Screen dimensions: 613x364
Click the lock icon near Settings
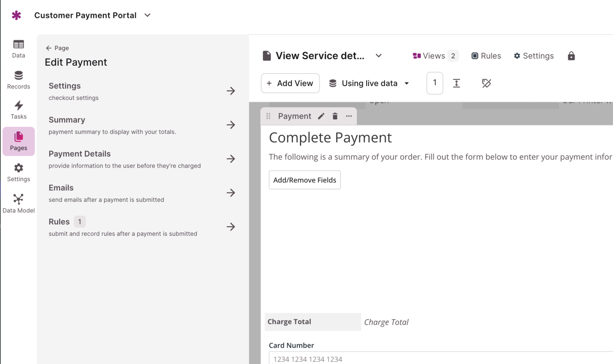[x=571, y=56]
